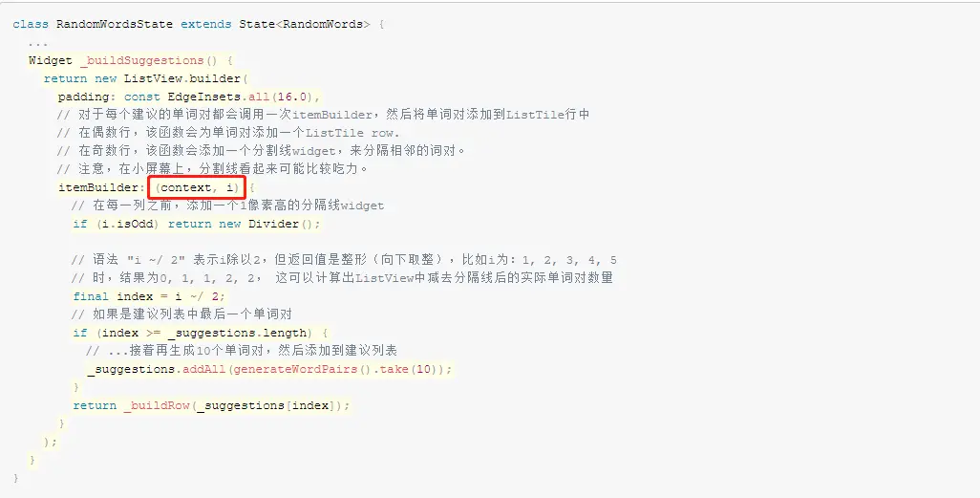This screenshot has width=980, height=498.
Task: Click ListView.builder in the return statement
Action: 182,78
